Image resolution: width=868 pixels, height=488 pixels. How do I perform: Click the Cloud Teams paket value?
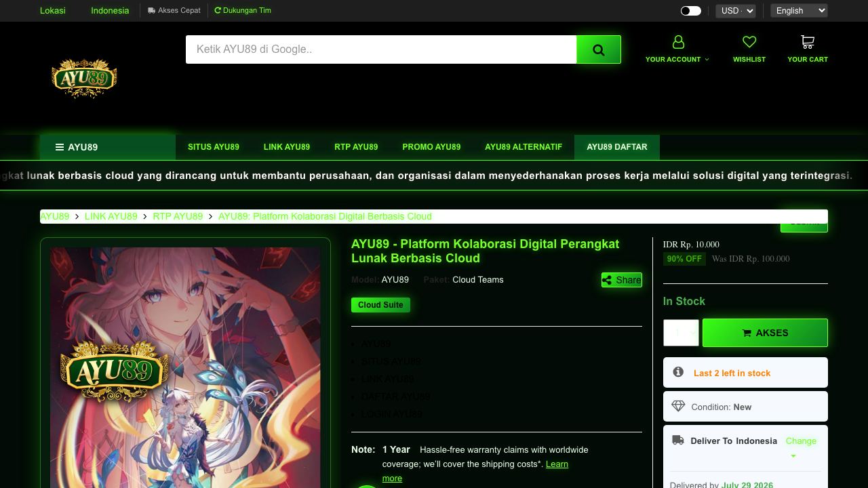(x=478, y=280)
